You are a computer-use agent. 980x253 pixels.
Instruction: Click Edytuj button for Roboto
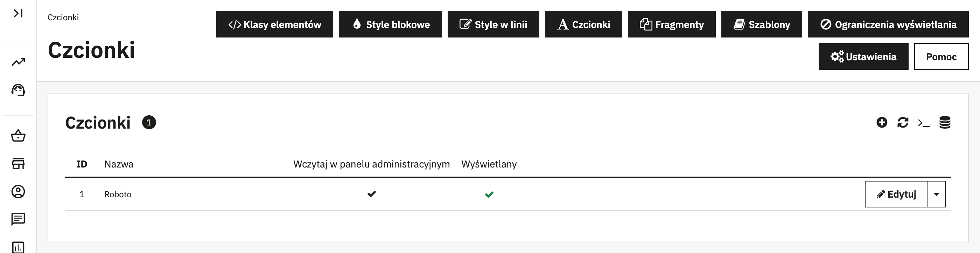click(x=896, y=194)
